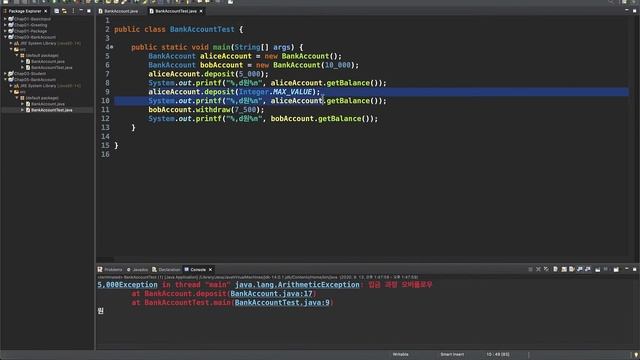
Task: Open the Javadoc tab
Action: [x=138, y=269]
